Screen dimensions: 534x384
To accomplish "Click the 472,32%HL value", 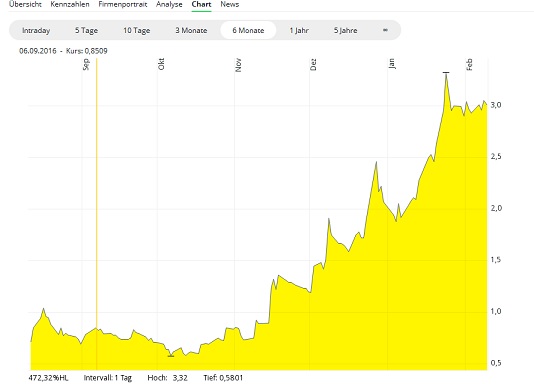I will tap(48, 378).
